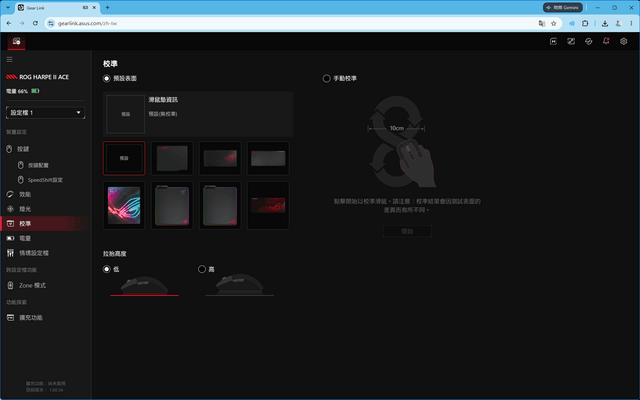Select the wide grey extended mouse pad
Screen dimensions: 640x400
[x=268, y=158]
